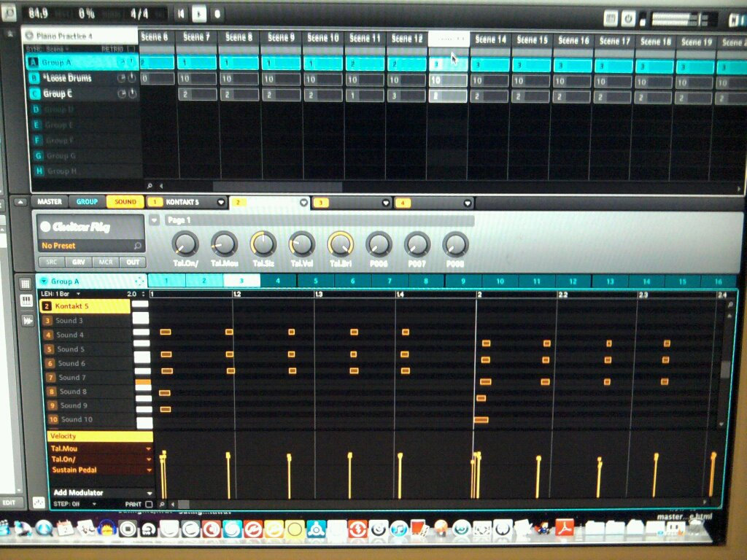
Task: Click the Group A pattern drag icon
Action: click(x=139, y=281)
